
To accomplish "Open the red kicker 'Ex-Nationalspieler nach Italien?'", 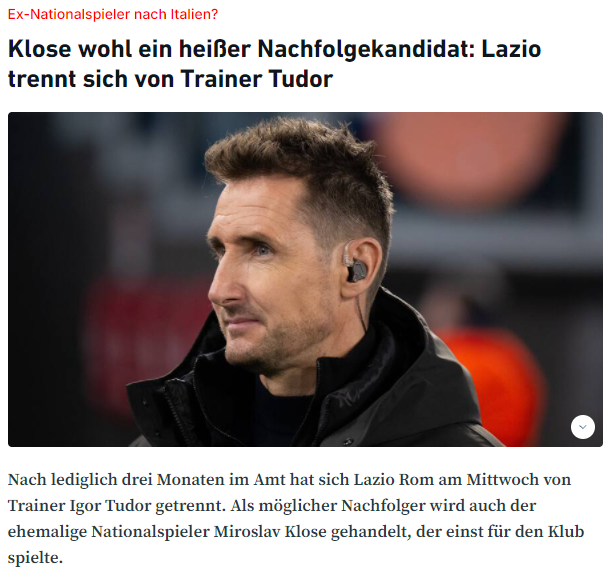I will click(113, 14).
